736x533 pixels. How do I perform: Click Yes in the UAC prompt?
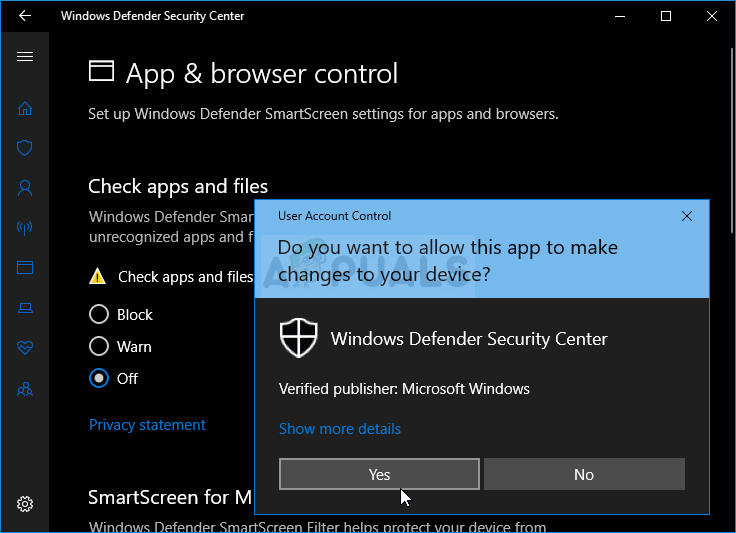coord(379,474)
